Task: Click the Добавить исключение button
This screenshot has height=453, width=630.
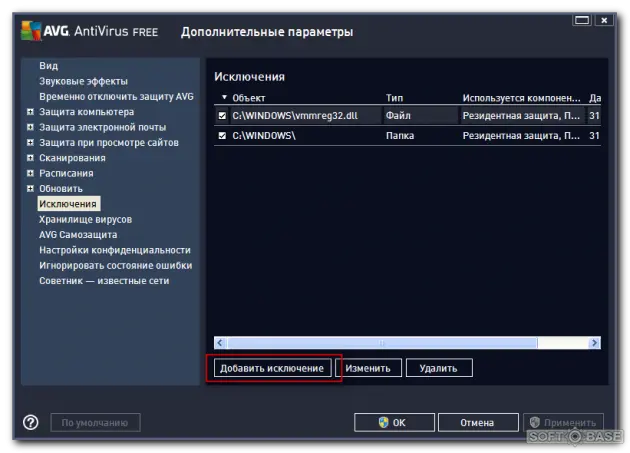Action: pyautogui.click(x=272, y=368)
